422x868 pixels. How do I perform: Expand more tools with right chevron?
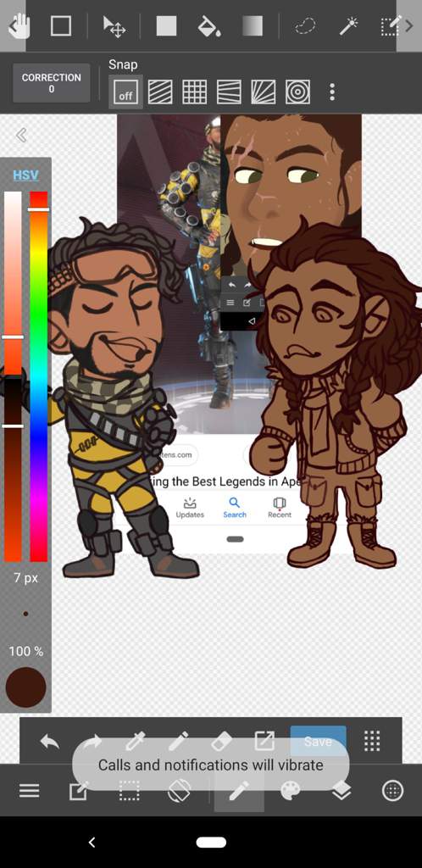pos(408,26)
